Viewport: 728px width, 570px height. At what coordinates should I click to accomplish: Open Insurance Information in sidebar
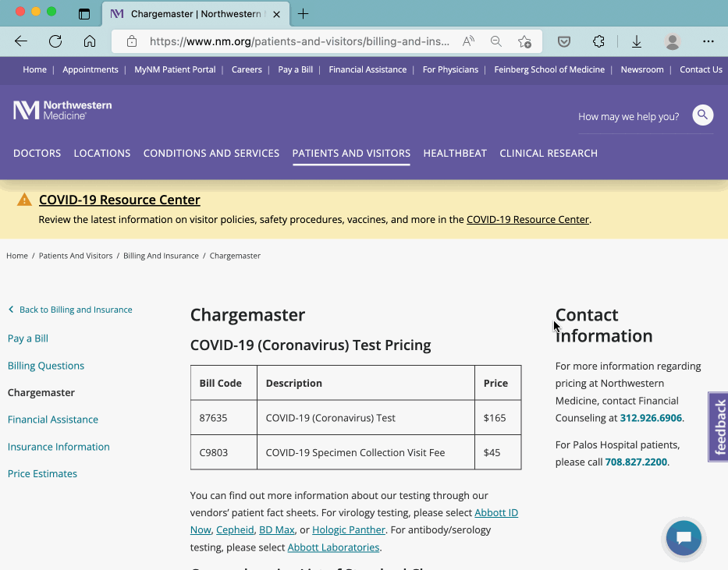point(59,447)
